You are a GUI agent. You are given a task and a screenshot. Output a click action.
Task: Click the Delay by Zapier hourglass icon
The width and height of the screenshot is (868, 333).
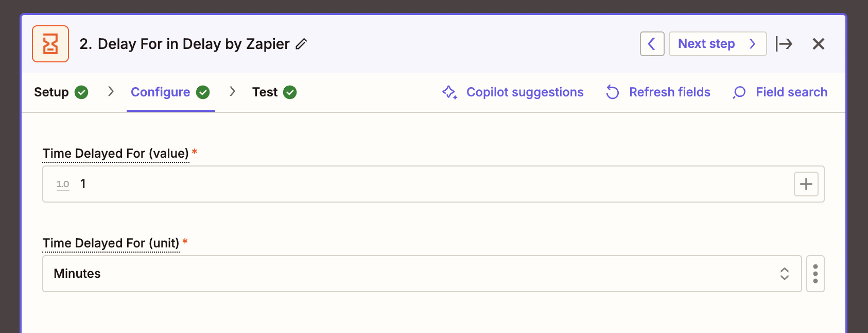[x=50, y=44]
